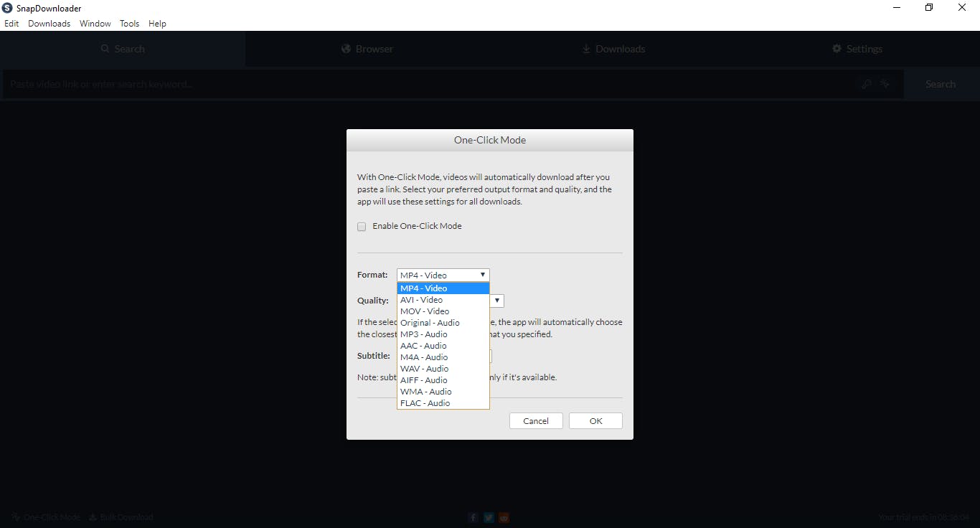980x528 pixels.
Task: Select MP3 - Audio format option
Action: point(443,334)
